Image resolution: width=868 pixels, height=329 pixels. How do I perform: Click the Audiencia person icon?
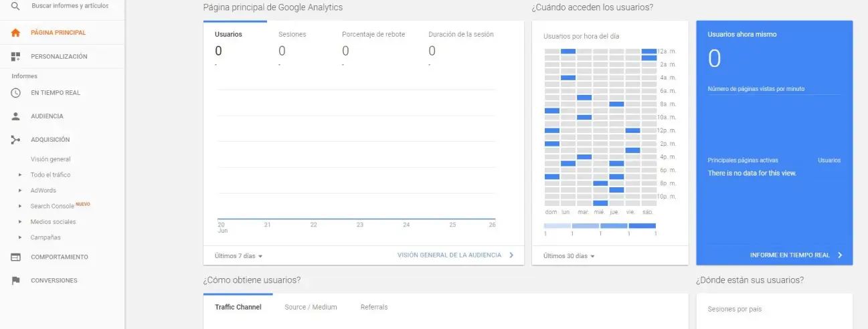16,116
